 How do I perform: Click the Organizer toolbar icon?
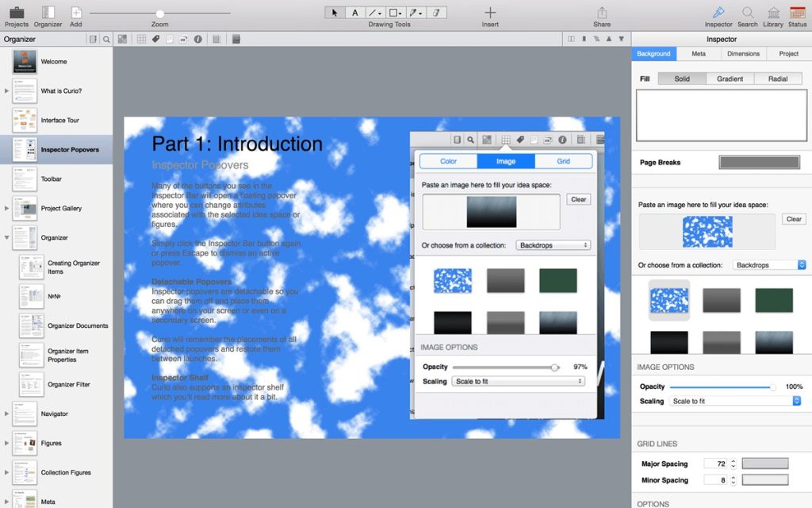coord(48,13)
